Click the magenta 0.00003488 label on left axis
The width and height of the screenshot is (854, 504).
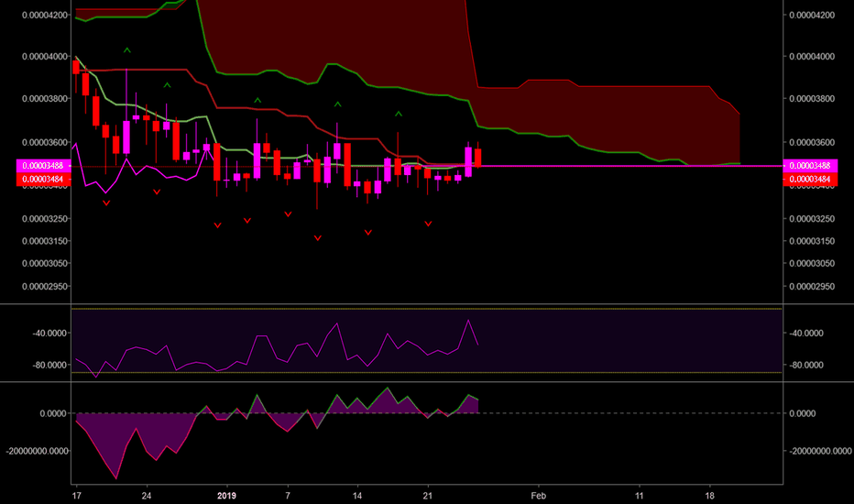[44, 166]
